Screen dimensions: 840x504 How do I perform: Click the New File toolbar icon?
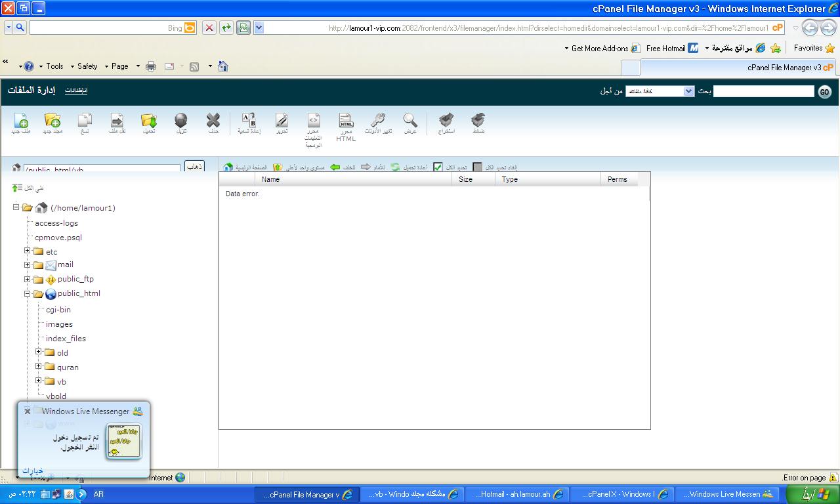(x=21, y=121)
